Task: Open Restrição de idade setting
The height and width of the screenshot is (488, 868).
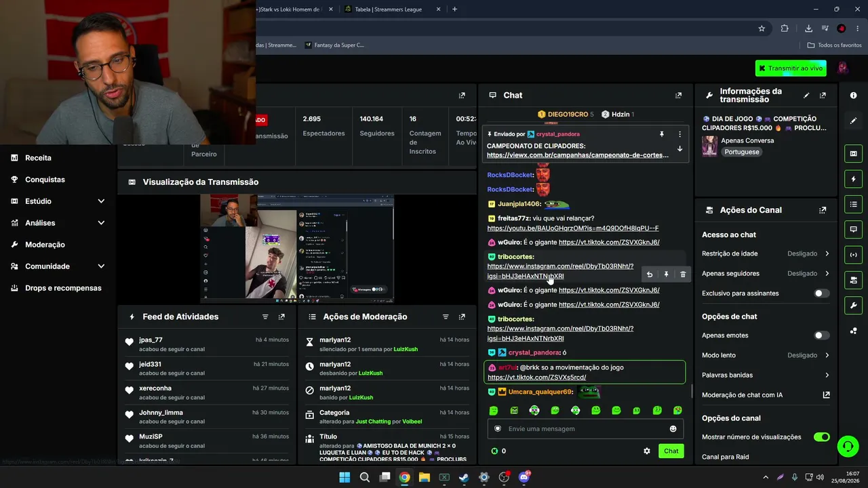Action: click(x=766, y=253)
